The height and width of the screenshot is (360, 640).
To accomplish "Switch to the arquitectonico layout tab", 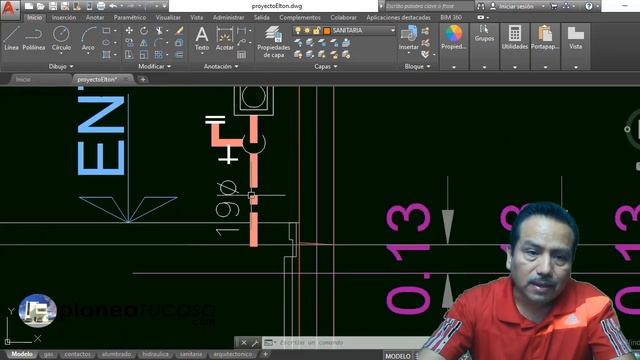I will 233,354.
